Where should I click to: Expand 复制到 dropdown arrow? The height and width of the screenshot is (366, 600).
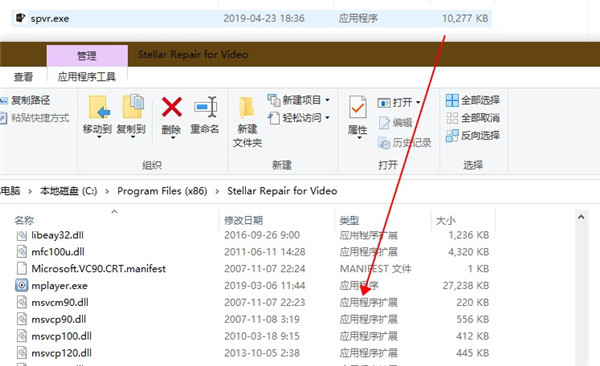[x=132, y=137]
